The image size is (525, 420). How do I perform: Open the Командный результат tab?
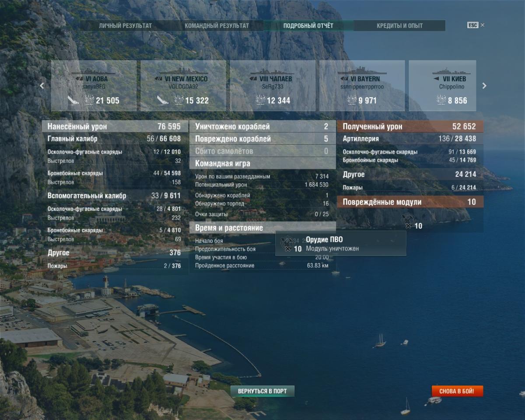pyautogui.click(x=217, y=26)
